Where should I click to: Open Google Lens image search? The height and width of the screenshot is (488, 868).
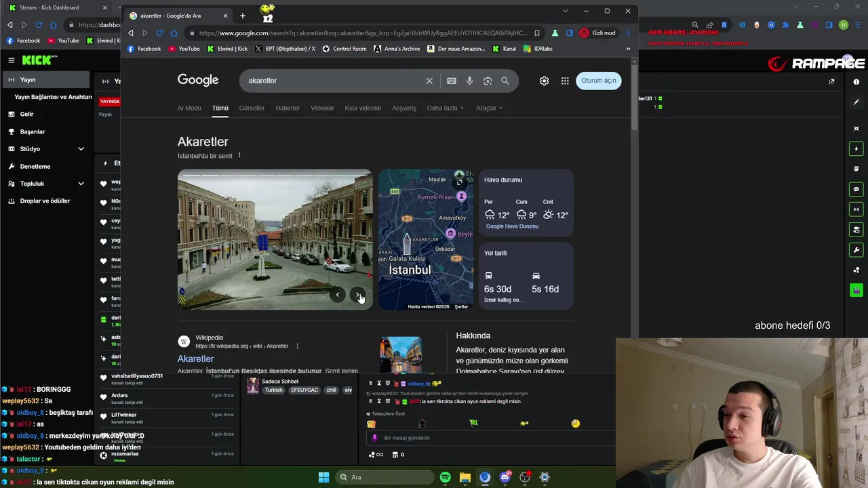(488, 81)
